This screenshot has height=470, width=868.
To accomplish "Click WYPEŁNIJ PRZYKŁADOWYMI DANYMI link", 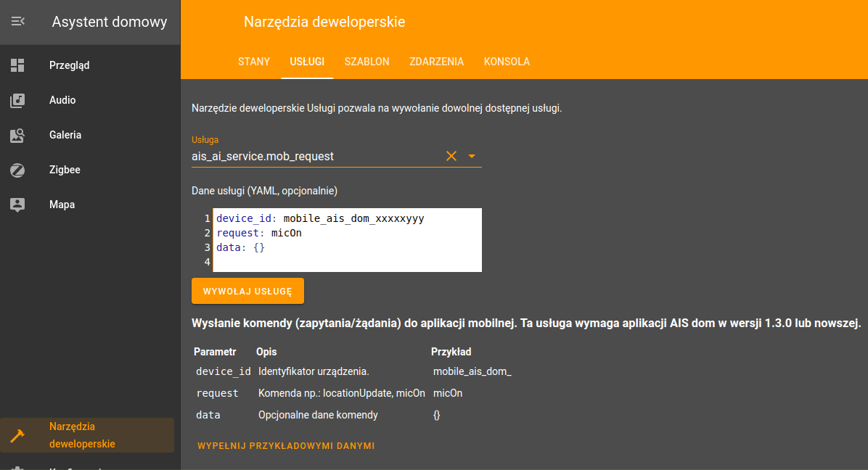I will pyautogui.click(x=286, y=445).
